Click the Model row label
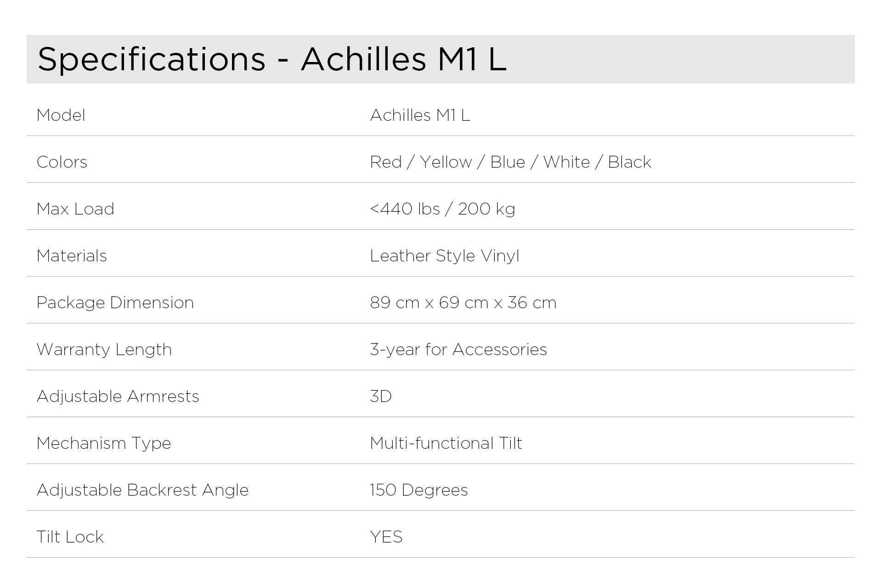This screenshot has height=588, width=882. point(61,115)
